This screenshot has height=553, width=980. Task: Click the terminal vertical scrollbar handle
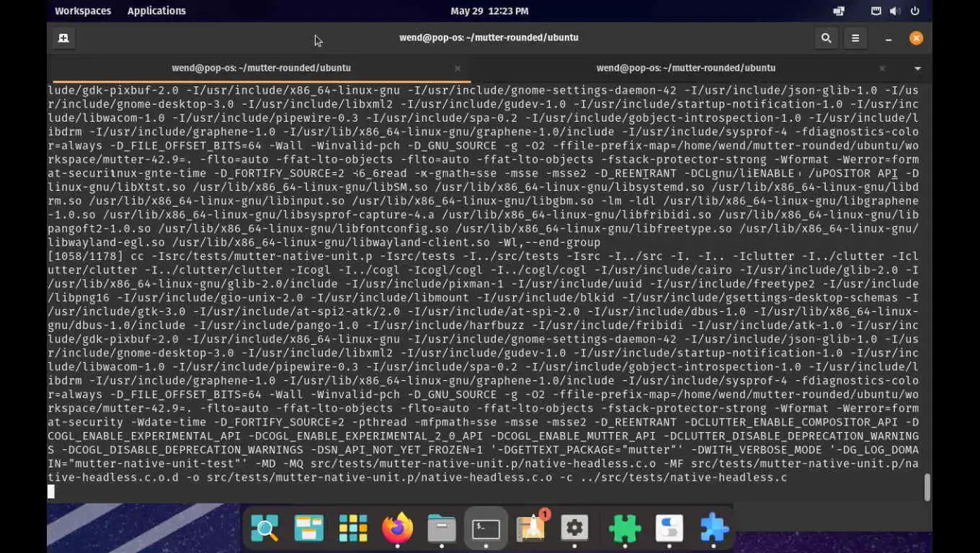pyautogui.click(x=927, y=487)
